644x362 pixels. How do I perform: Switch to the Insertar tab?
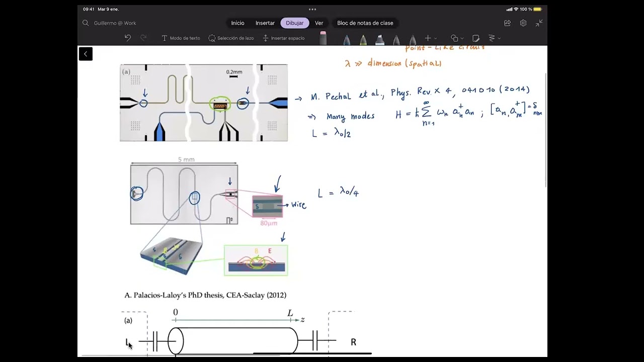click(265, 23)
